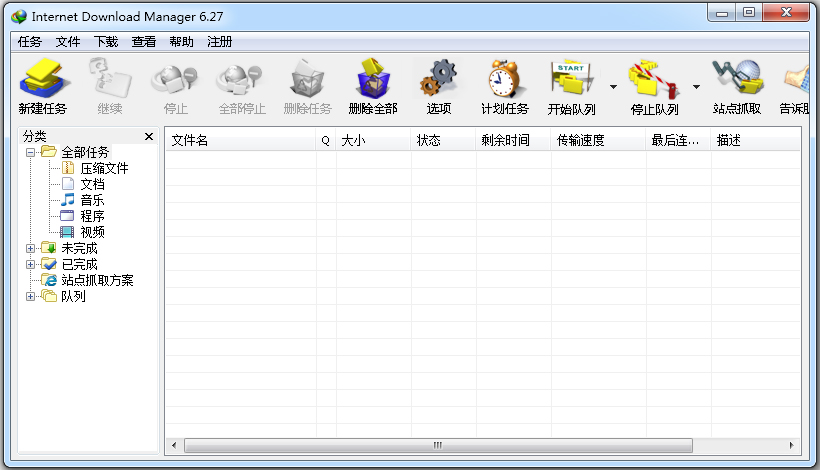Select the 音乐 (Music) category
The width and height of the screenshot is (820, 470).
(x=92, y=200)
